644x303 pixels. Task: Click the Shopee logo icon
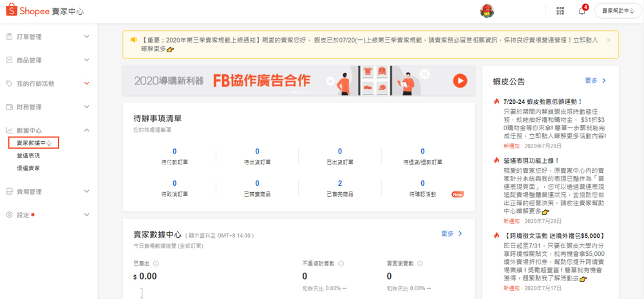coord(10,10)
